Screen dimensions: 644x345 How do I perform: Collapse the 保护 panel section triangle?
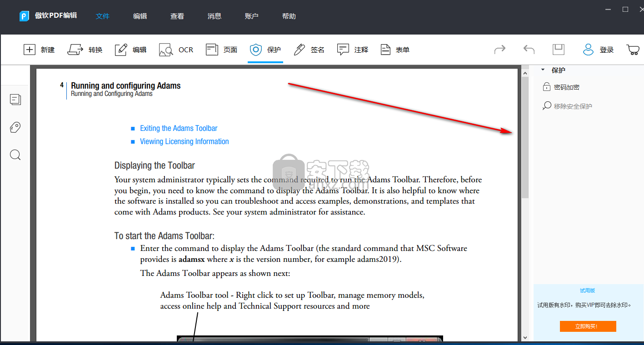coord(543,70)
